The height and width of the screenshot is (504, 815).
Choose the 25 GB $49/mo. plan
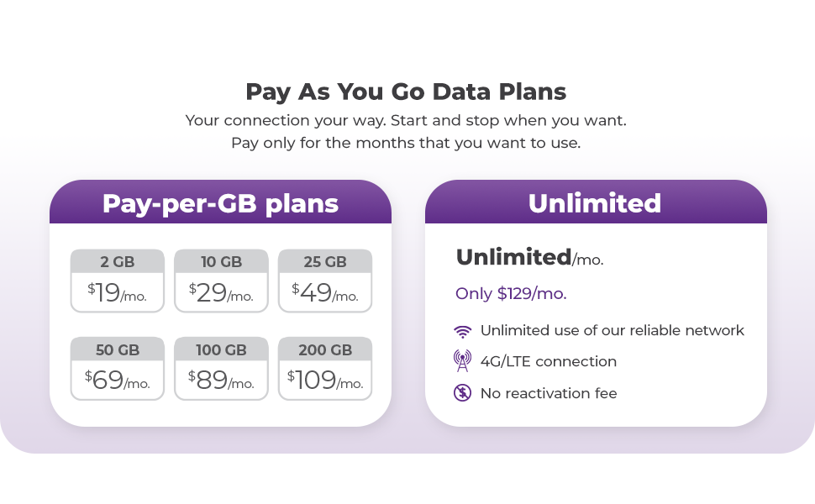(x=325, y=281)
